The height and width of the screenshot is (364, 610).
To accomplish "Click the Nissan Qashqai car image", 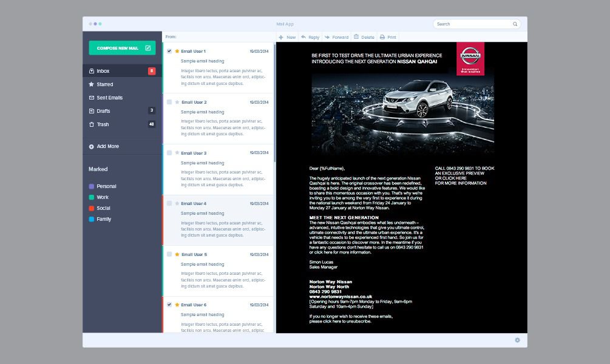I will coord(402,115).
